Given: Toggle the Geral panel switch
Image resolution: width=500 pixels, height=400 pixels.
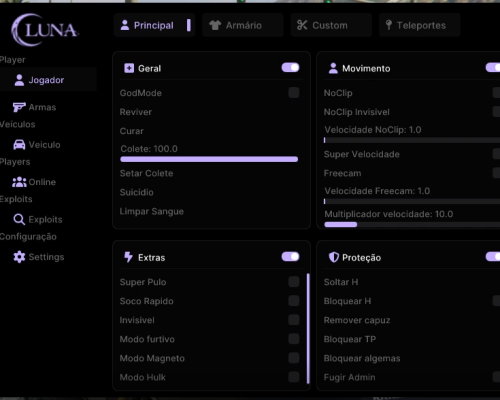Looking at the screenshot, I should [x=290, y=68].
